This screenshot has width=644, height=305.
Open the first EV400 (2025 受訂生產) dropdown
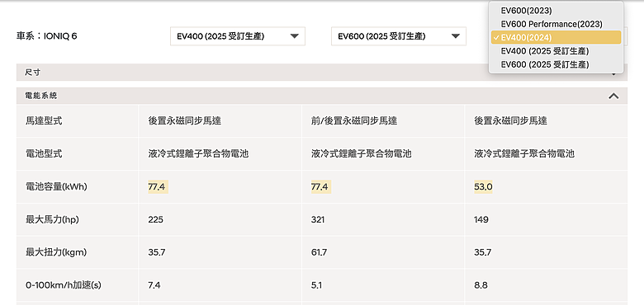tap(238, 36)
